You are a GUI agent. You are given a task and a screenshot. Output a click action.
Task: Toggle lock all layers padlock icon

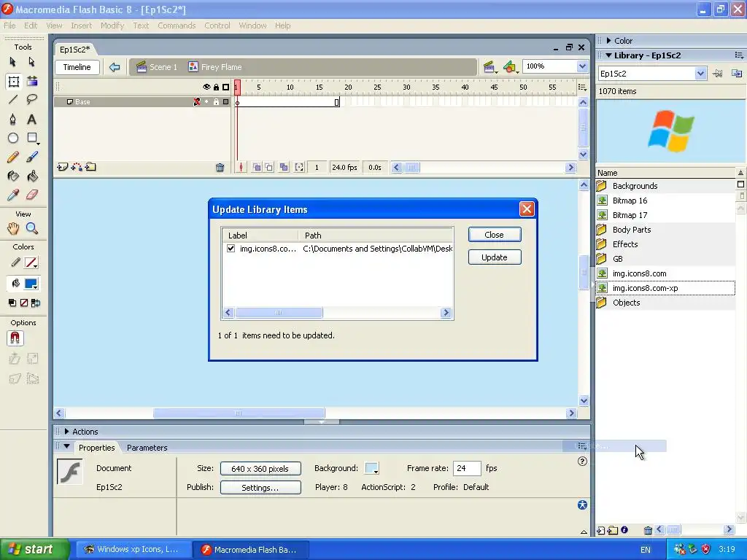tap(216, 87)
